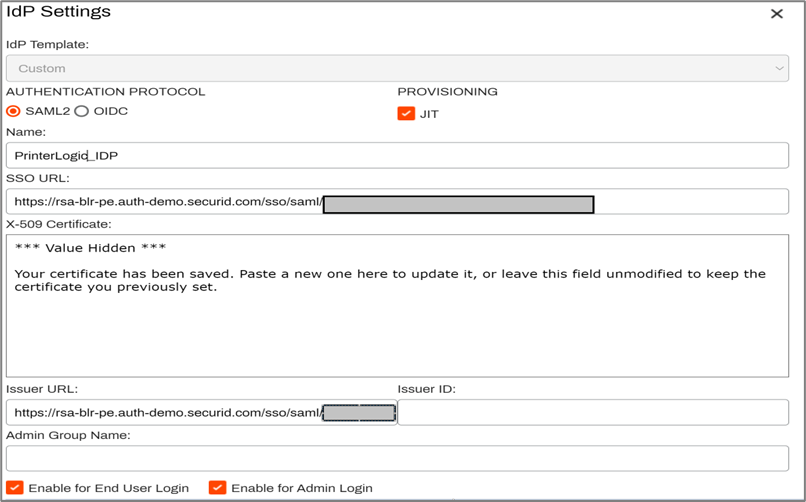Click the "Value Hidden" certificate text
Image resolution: width=806 pixels, height=502 pixels.
pyautogui.click(x=90, y=248)
